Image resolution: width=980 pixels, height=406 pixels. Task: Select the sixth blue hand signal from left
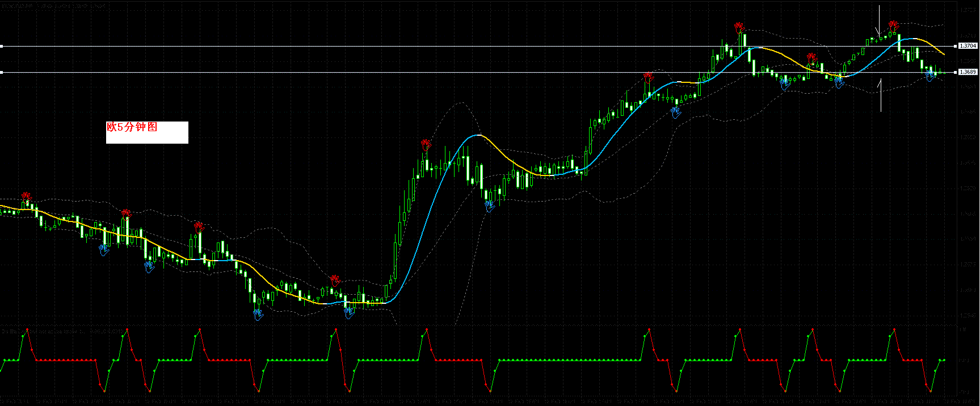click(675, 112)
